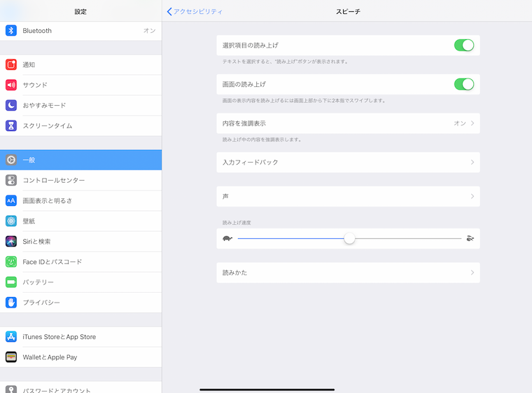Select the サウンド sound icon
This screenshot has width=532, height=393.
coord(11,85)
